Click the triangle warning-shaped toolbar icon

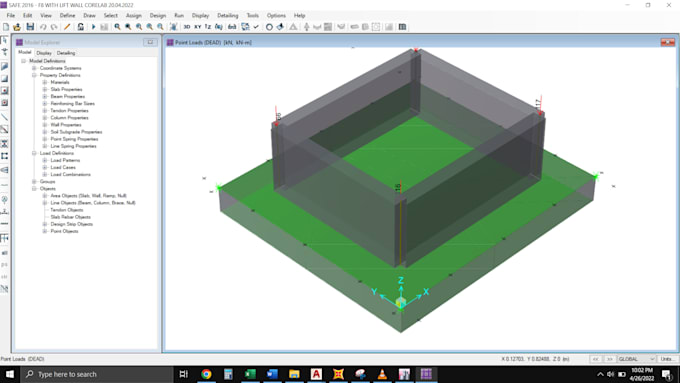tap(294, 27)
